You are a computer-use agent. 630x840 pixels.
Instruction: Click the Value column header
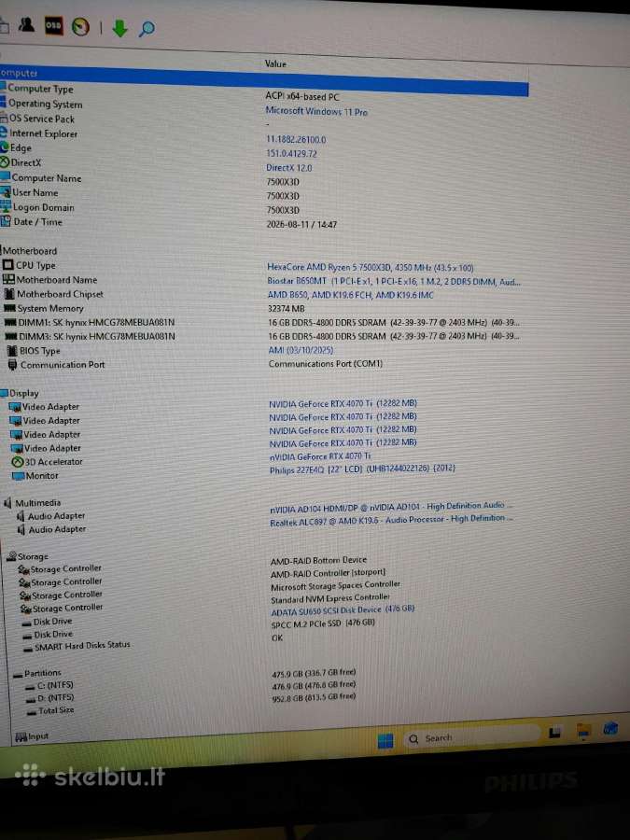(x=275, y=63)
